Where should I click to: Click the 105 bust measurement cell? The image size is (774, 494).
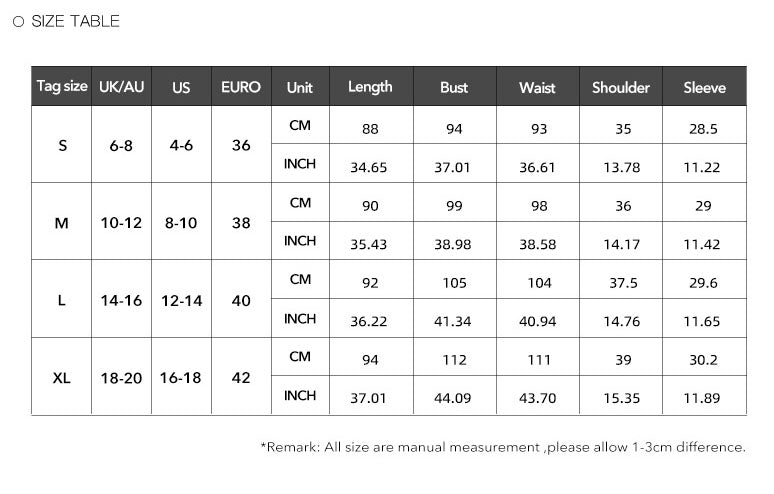point(454,283)
